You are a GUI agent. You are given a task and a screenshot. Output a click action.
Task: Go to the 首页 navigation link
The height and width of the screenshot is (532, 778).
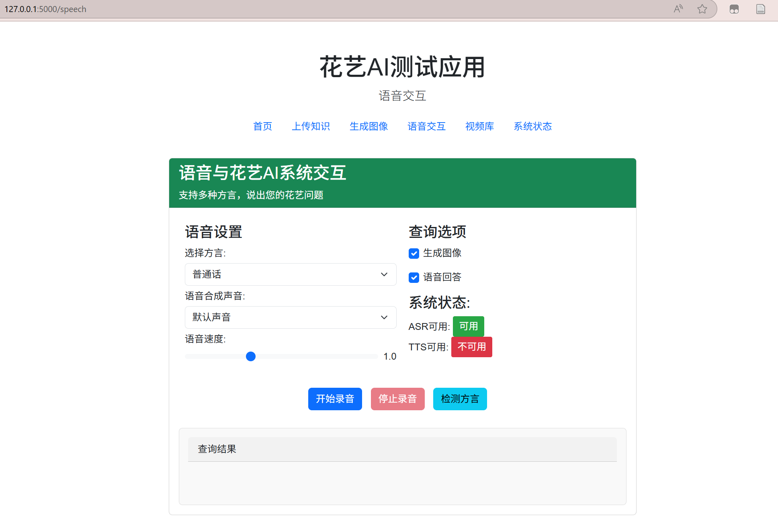[x=262, y=126]
